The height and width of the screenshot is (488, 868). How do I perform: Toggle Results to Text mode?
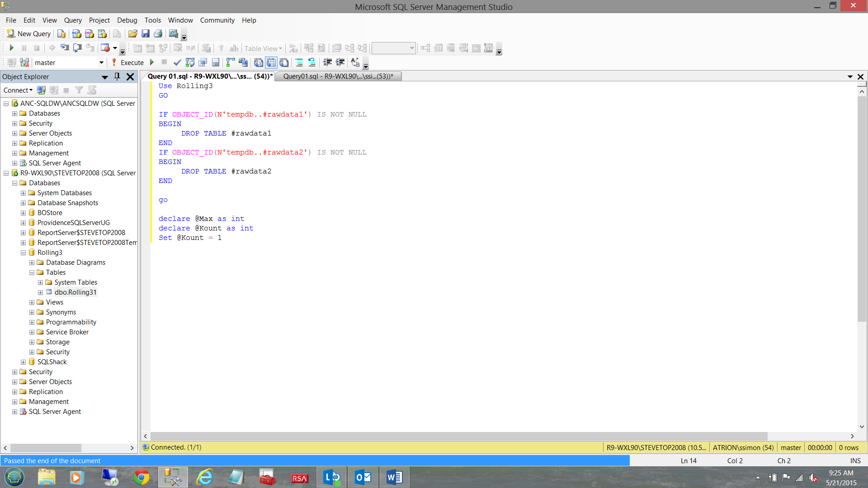point(258,63)
